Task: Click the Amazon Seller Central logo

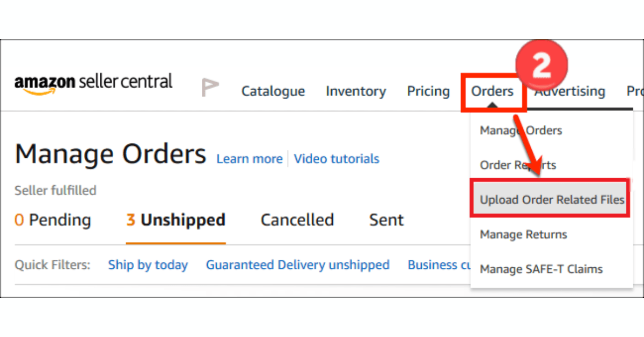Action: [x=93, y=83]
